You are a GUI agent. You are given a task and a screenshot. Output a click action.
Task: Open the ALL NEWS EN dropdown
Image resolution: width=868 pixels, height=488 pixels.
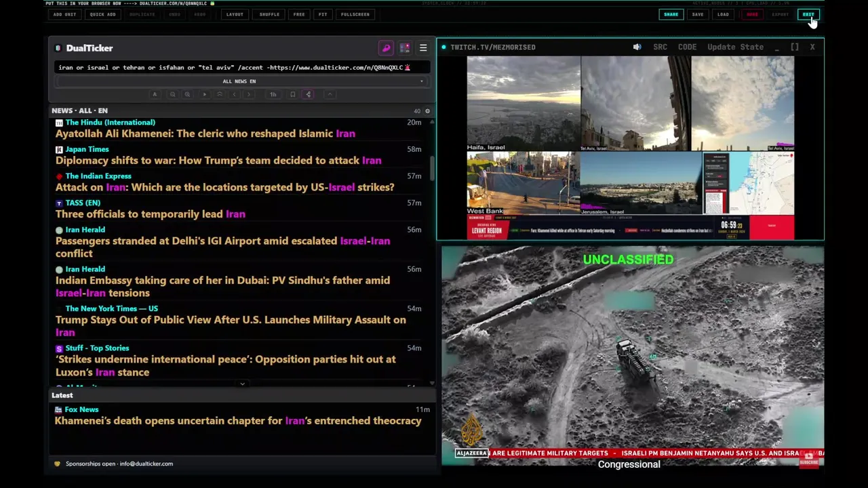241,81
